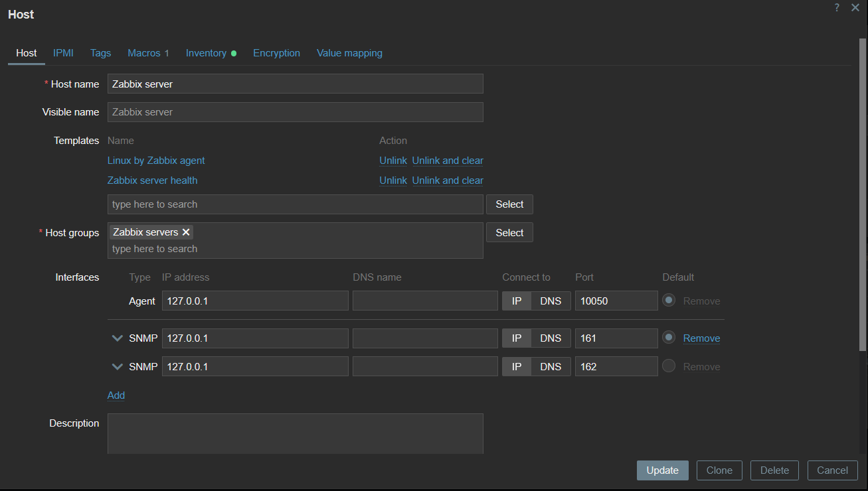Select default radio for SNMP port 161
Viewport: 868px width, 491px height.
coord(669,338)
